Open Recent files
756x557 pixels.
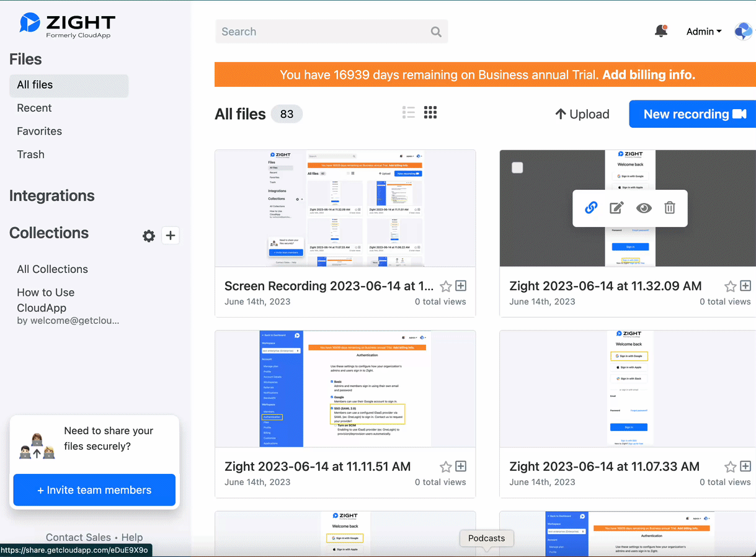(x=34, y=108)
